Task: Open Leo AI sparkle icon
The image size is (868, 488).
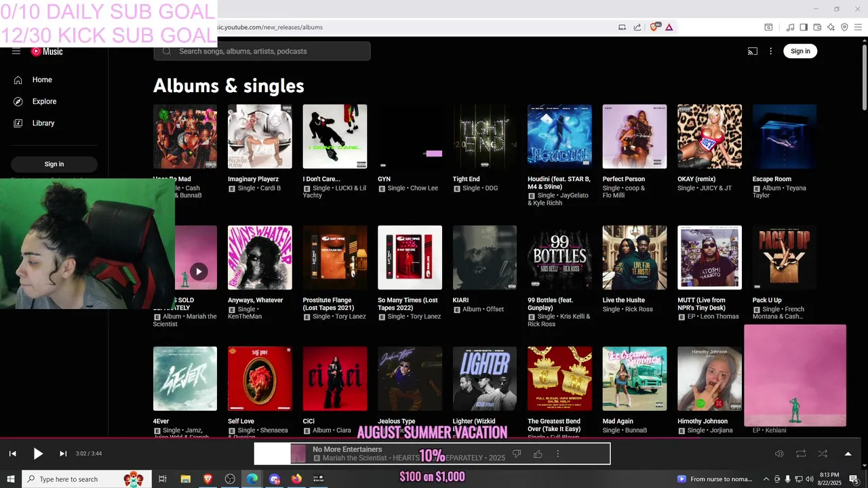Action: click(831, 27)
